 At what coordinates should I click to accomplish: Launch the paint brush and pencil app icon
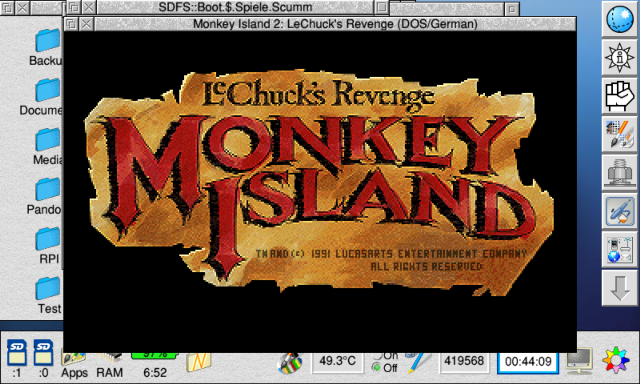pyautogui.click(x=620, y=134)
